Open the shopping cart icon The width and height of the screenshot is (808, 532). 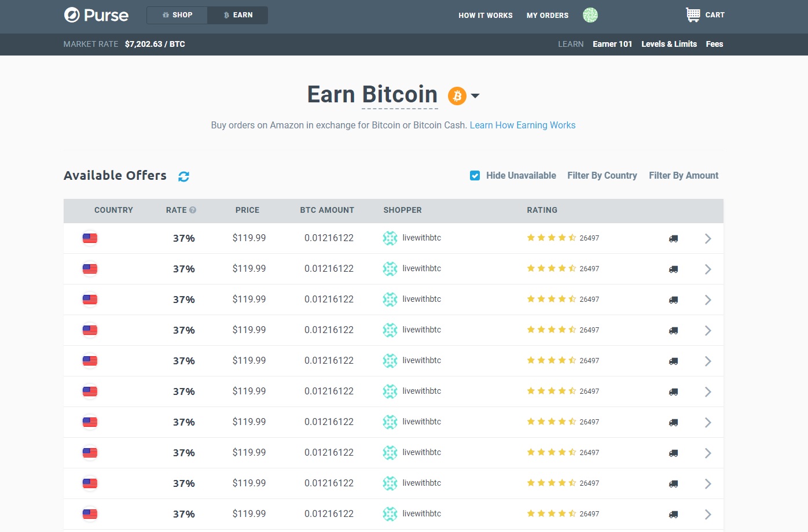pyautogui.click(x=693, y=15)
